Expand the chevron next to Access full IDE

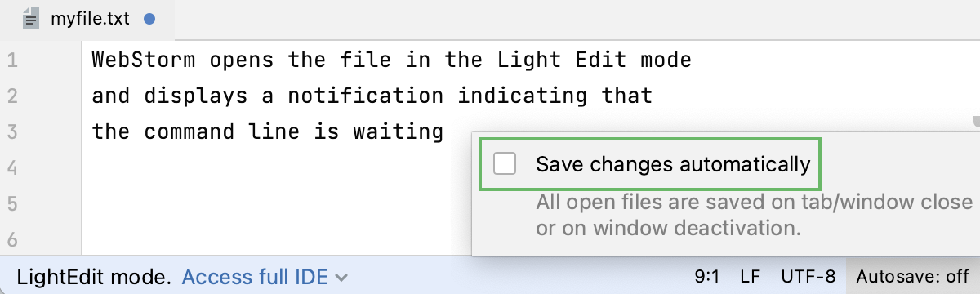pos(341,278)
